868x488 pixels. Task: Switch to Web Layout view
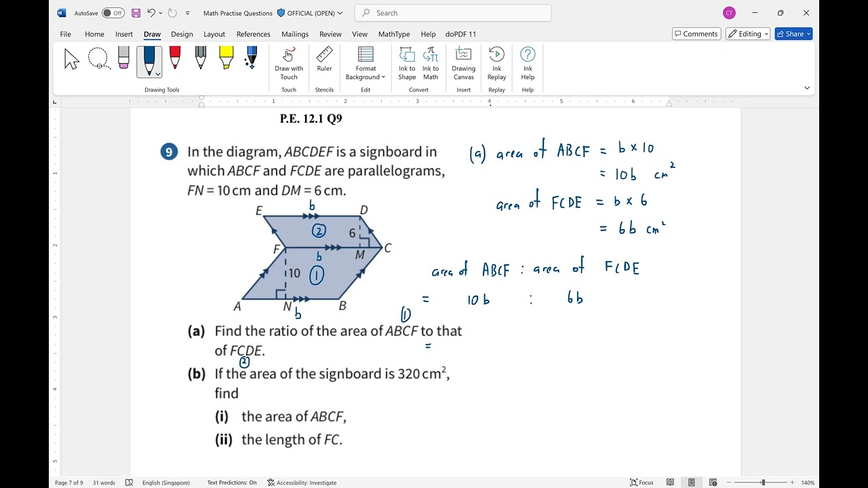(x=713, y=483)
